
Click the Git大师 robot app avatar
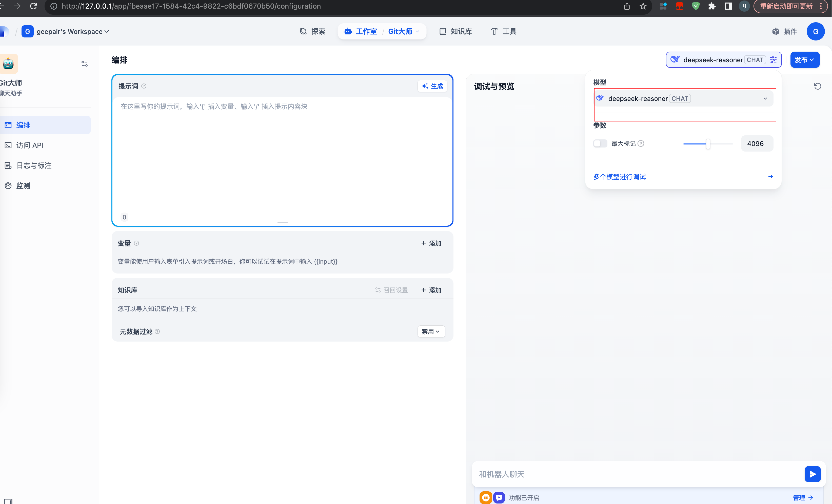tap(8, 64)
